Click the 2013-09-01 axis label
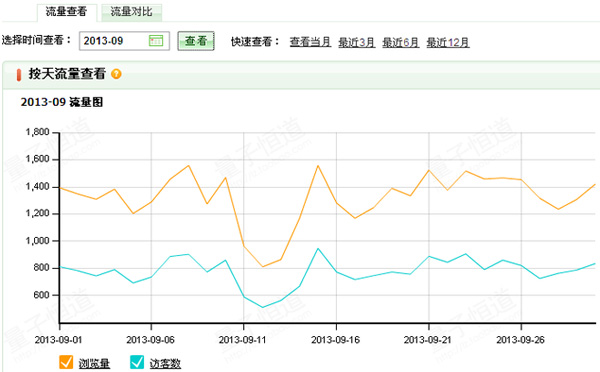The width and height of the screenshot is (600, 372). (58, 340)
